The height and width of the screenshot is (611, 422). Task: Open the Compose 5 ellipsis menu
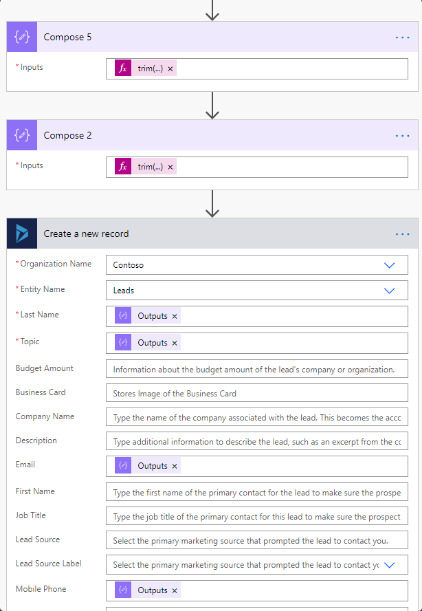pyautogui.click(x=402, y=37)
